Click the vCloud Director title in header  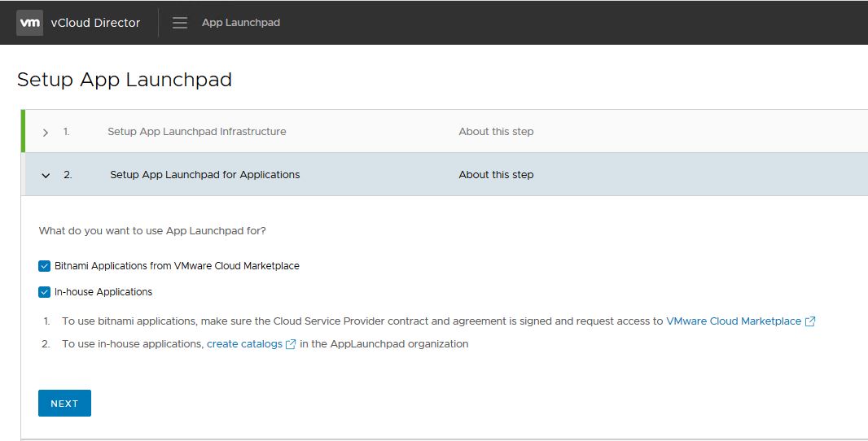click(95, 23)
